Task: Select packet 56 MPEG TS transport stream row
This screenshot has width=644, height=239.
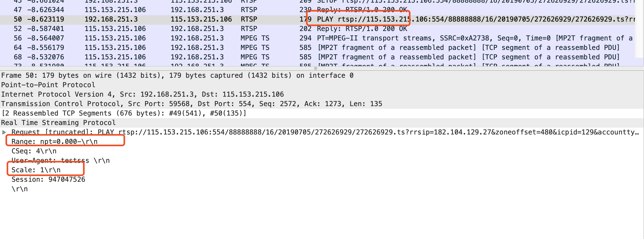Action: (x=184, y=38)
